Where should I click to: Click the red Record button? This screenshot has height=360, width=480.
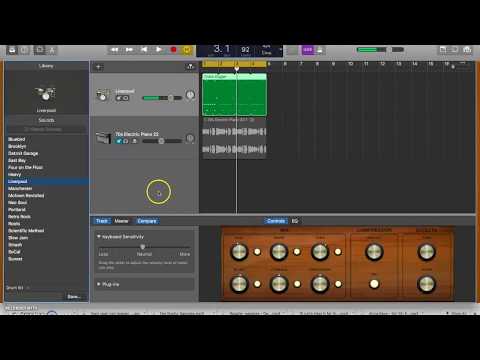pos(173,50)
